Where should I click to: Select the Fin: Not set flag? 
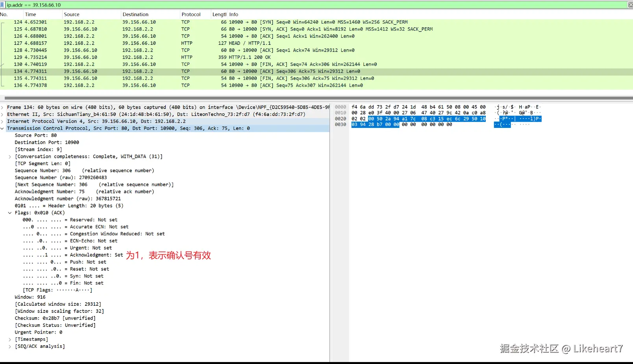tap(63, 283)
